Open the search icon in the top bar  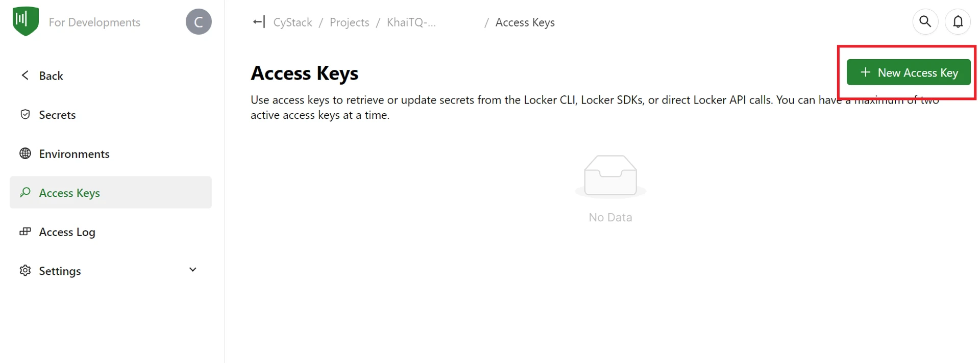point(925,21)
